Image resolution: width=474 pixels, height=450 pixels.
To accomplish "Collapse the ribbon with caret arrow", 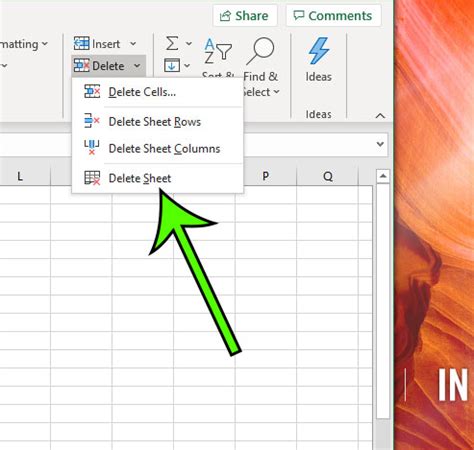I will click(380, 116).
